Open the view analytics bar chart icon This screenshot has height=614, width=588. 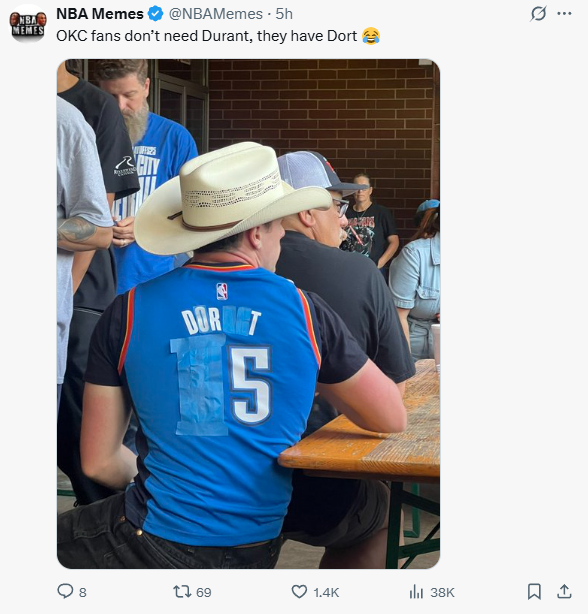(x=416, y=592)
